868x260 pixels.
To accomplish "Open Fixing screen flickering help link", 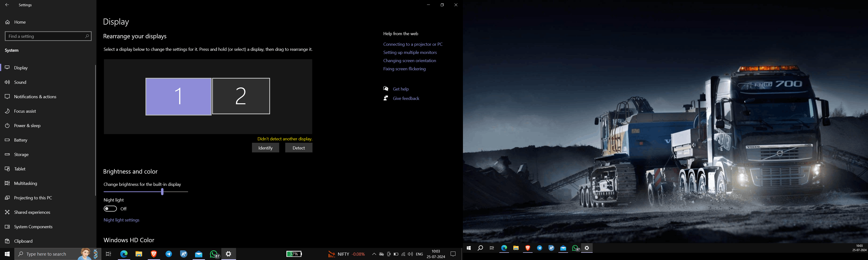I will (x=404, y=69).
